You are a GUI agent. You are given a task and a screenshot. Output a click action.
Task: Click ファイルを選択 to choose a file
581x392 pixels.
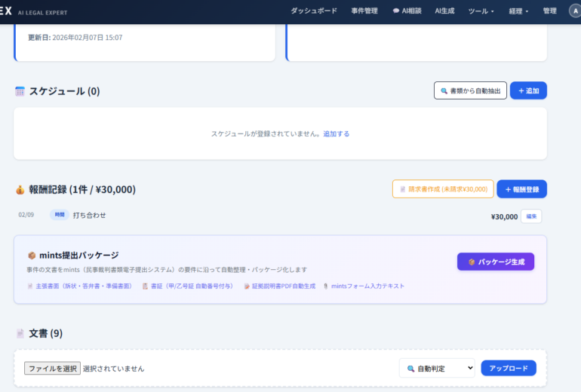(x=52, y=369)
